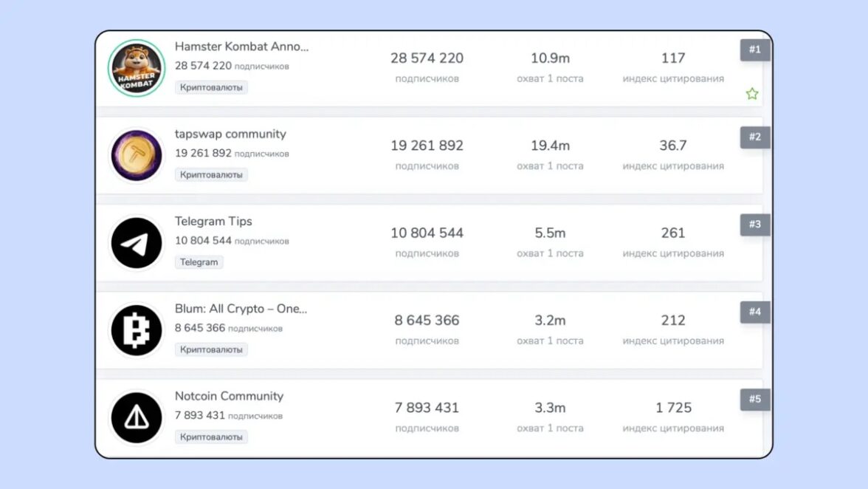This screenshot has width=868, height=489.
Task: Open the tapswap community channel title
Action: (x=230, y=134)
